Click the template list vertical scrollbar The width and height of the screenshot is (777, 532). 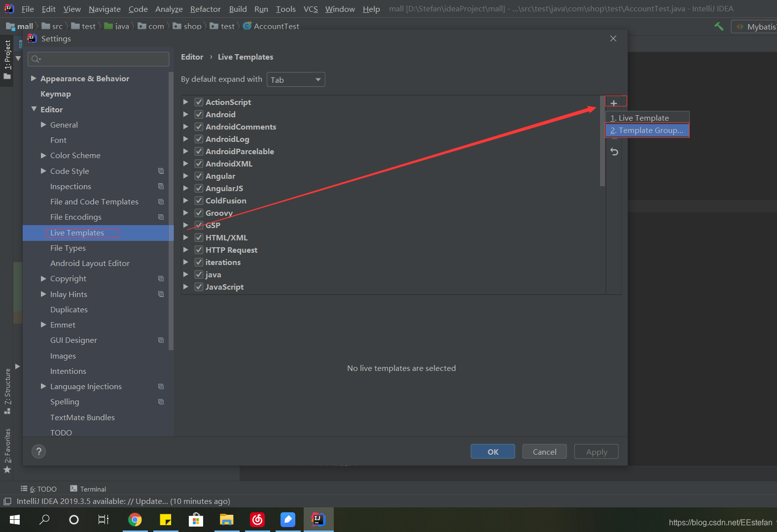(602, 141)
